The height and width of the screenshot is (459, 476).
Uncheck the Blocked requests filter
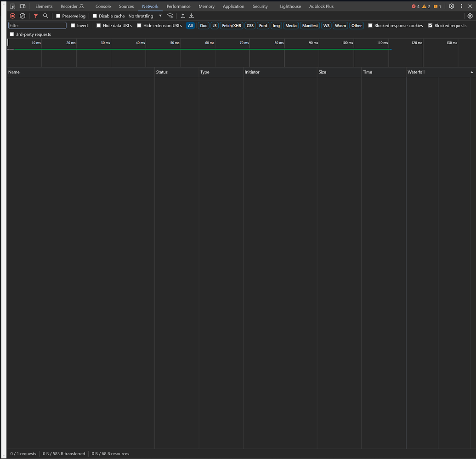(430, 25)
